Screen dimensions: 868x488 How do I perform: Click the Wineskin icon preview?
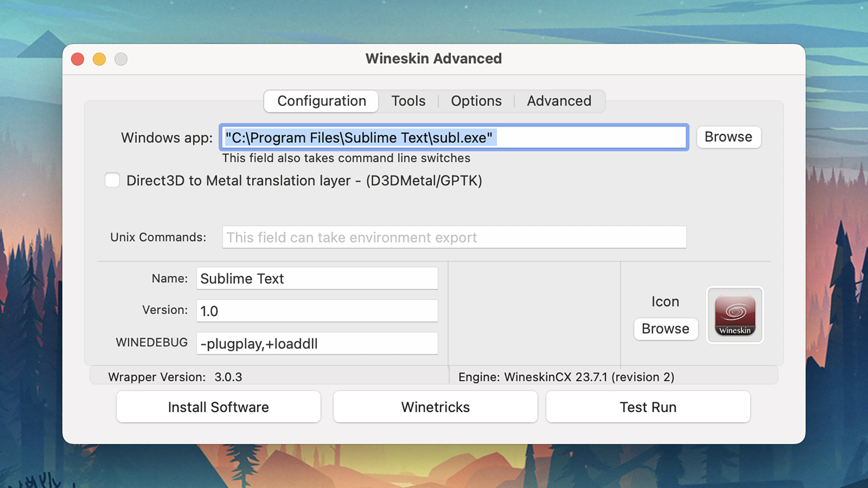click(735, 315)
